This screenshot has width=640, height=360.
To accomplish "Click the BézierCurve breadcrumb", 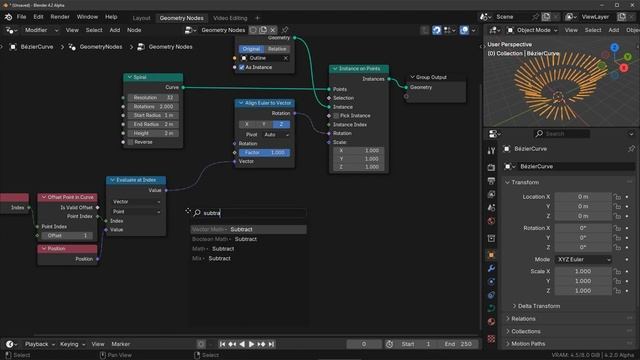I will tap(32, 47).
